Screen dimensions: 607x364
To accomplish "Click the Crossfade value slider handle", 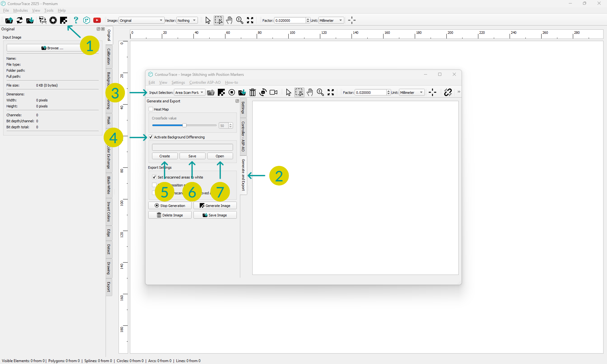I will [184, 125].
